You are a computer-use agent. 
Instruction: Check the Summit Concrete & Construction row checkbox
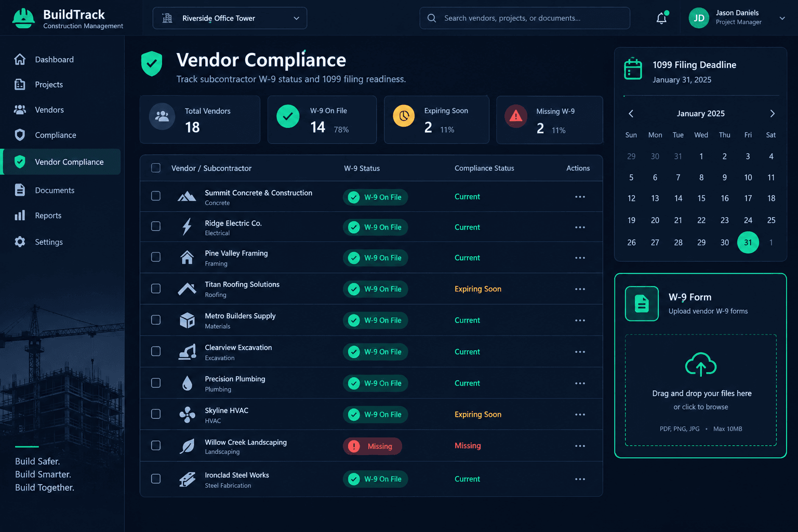(156, 196)
